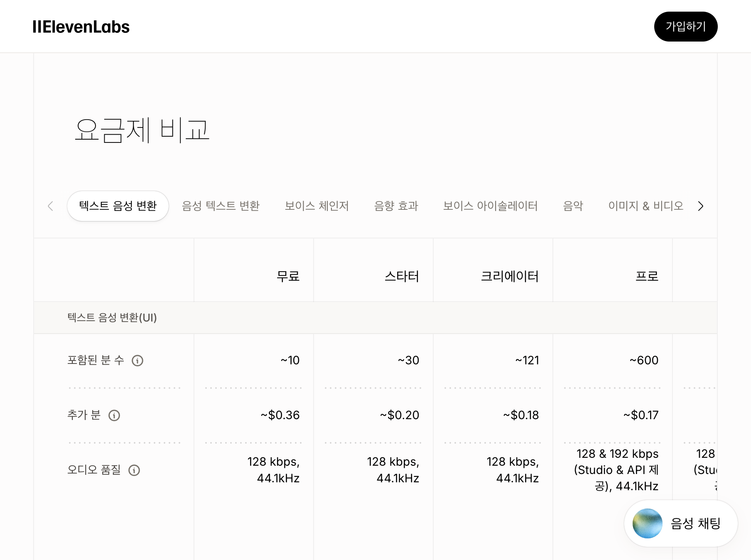Viewport: 751px width, 560px height.
Task: Click the left chevron of tab carousel
Action: coord(50,206)
